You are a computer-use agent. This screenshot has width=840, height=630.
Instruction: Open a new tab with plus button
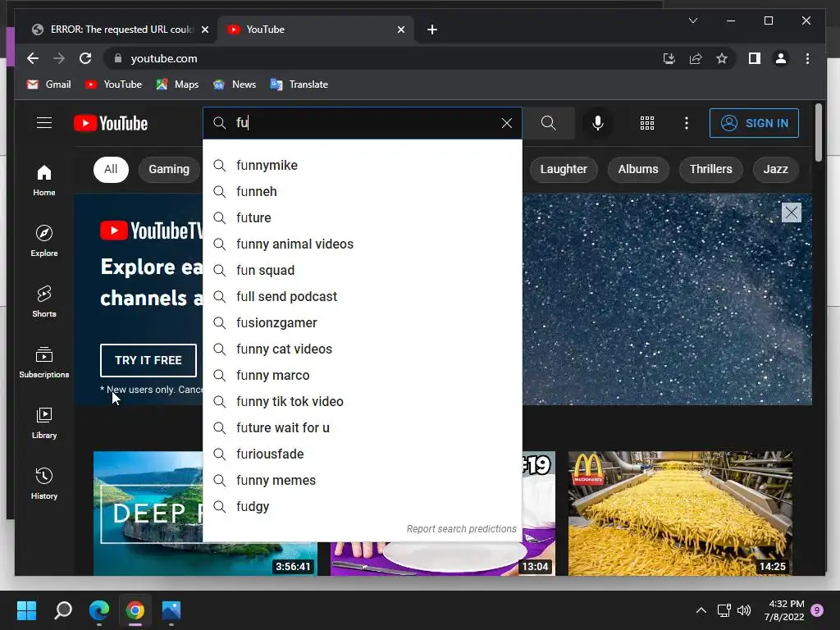click(x=432, y=30)
